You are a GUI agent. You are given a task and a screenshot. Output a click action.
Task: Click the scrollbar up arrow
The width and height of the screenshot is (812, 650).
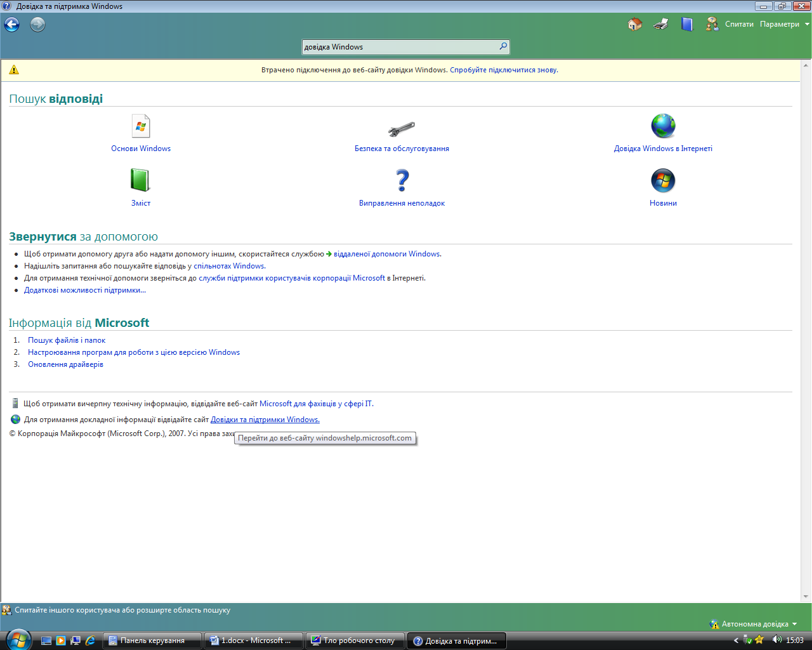(x=806, y=65)
